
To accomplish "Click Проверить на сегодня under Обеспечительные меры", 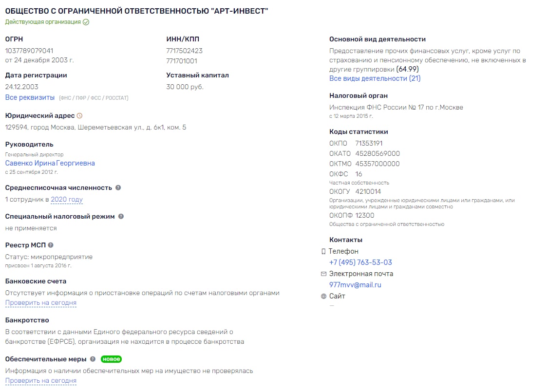I will pyautogui.click(x=40, y=380).
